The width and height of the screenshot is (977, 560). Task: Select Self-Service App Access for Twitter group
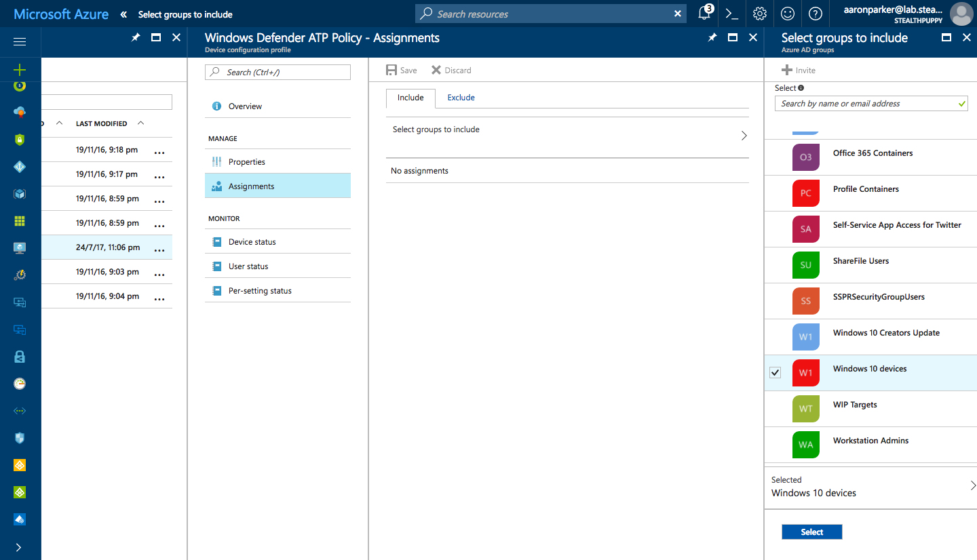tap(870, 229)
